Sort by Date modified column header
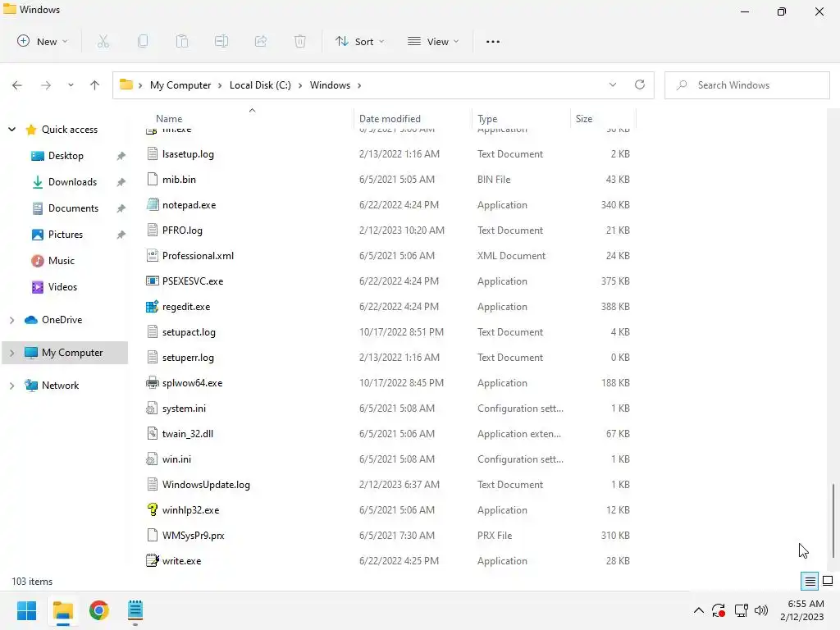Viewport: 840px width, 630px height. coord(390,119)
